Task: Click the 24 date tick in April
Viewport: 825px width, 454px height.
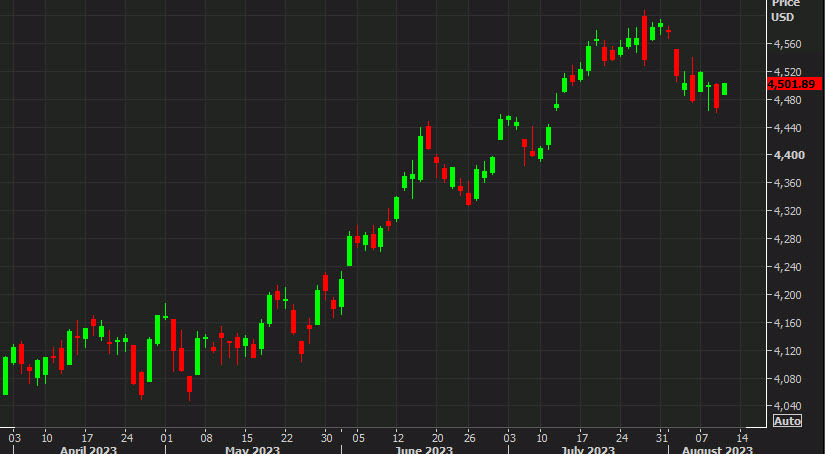Action: [x=127, y=438]
